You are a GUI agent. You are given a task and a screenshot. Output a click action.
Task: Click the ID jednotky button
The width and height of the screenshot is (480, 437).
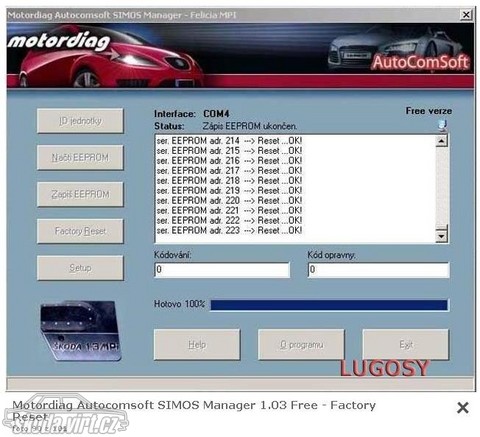pyautogui.click(x=80, y=121)
